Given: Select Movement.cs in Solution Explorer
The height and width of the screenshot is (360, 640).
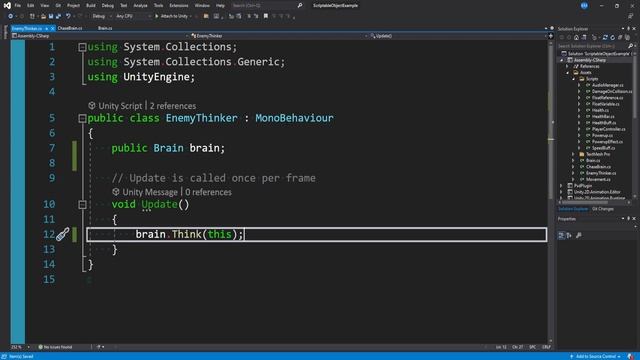Looking at the screenshot, I should (x=598, y=180).
